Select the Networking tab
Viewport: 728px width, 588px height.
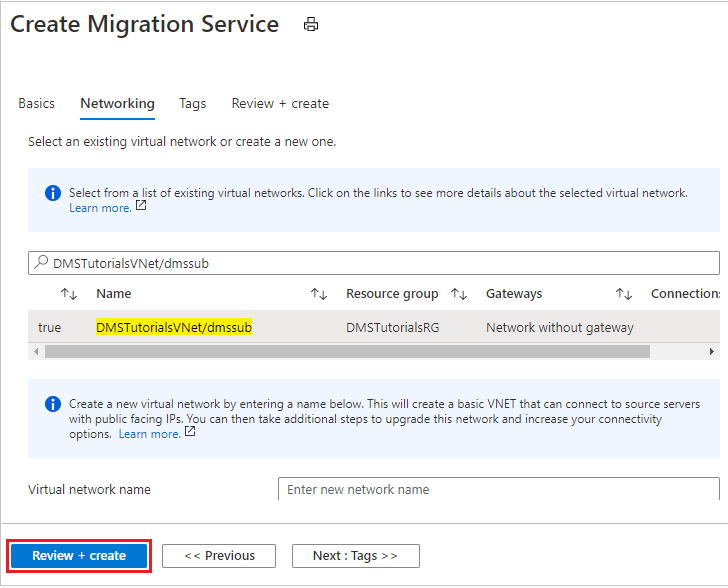[117, 103]
